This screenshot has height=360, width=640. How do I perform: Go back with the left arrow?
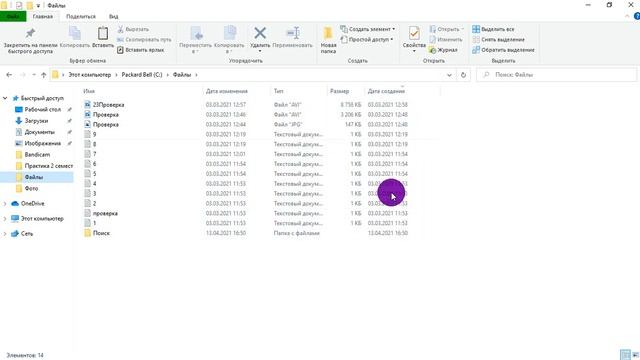coord(9,75)
